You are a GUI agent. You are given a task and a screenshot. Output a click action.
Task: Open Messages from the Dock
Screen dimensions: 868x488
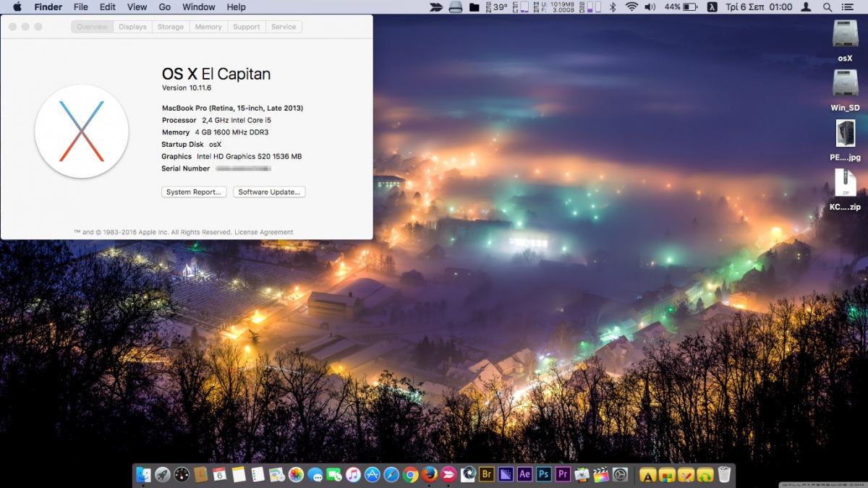315,474
